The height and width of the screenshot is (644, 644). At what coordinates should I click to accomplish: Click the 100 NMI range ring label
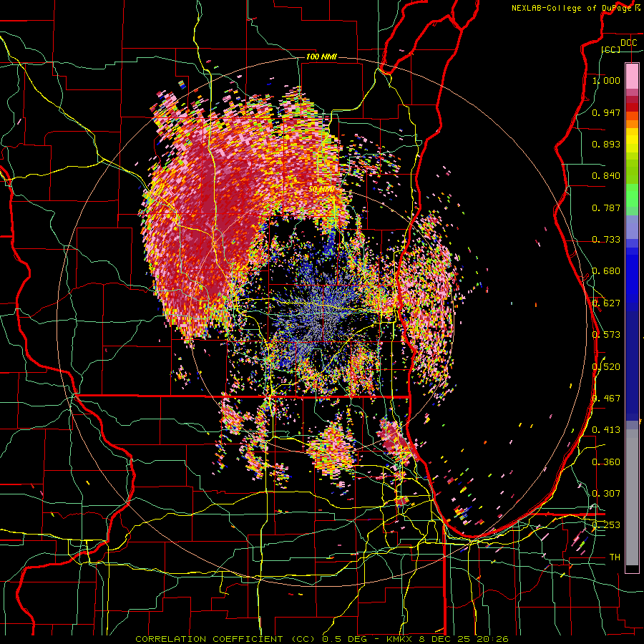[x=321, y=57]
